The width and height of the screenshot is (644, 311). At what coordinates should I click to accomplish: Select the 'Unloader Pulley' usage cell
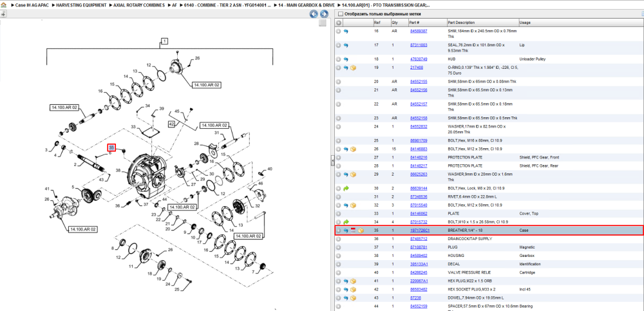coord(533,59)
